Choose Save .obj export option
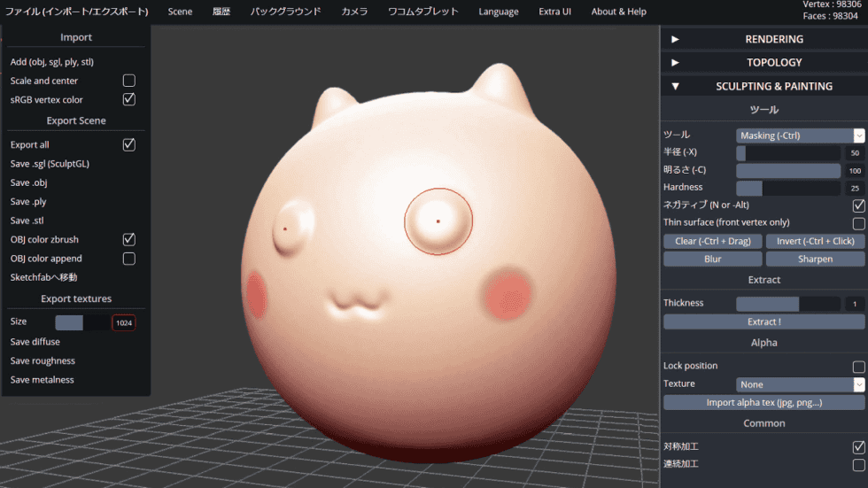This screenshot has width=868, height=488. click(x=28, y=182)
